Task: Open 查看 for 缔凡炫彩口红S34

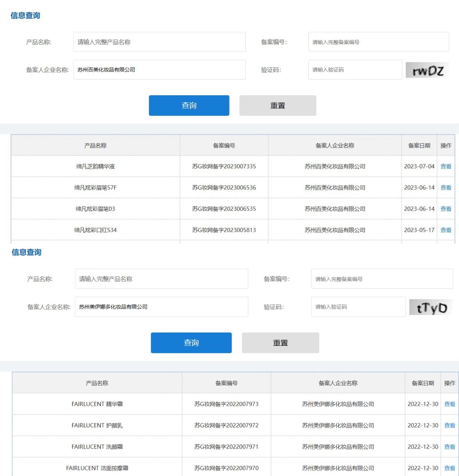Action: click(x=446, y=230)
